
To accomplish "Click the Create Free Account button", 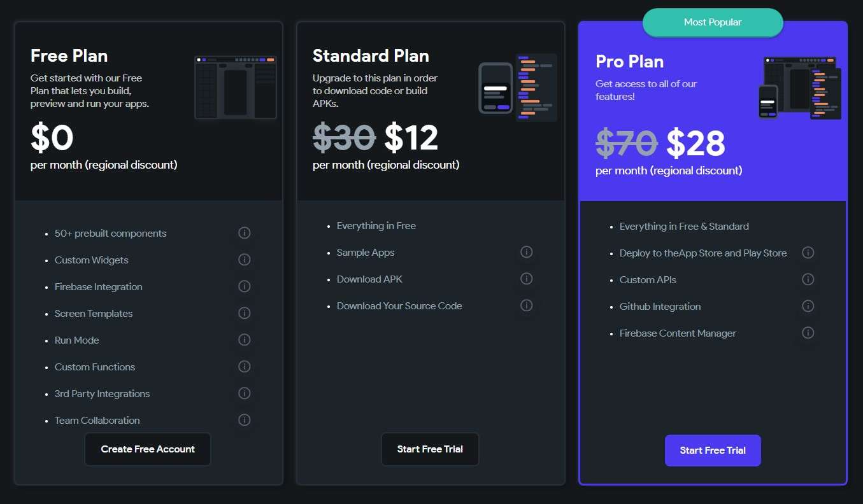I will 148,449.
